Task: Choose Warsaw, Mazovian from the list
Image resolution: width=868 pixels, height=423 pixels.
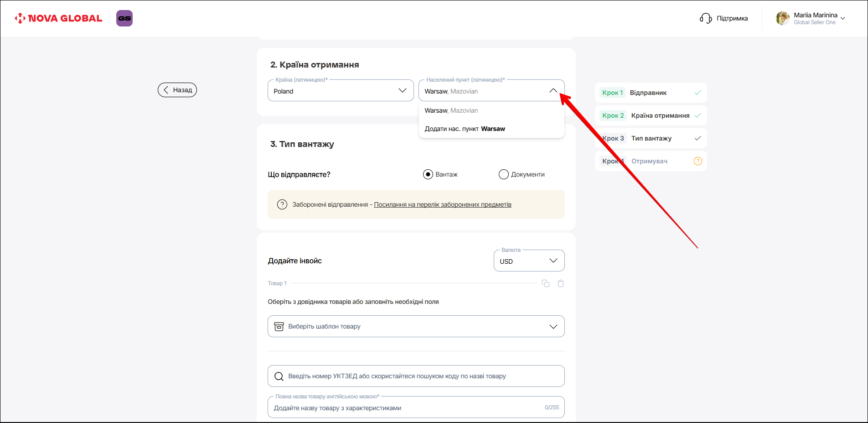Action: pyautogui.click(x=451, y=110)
